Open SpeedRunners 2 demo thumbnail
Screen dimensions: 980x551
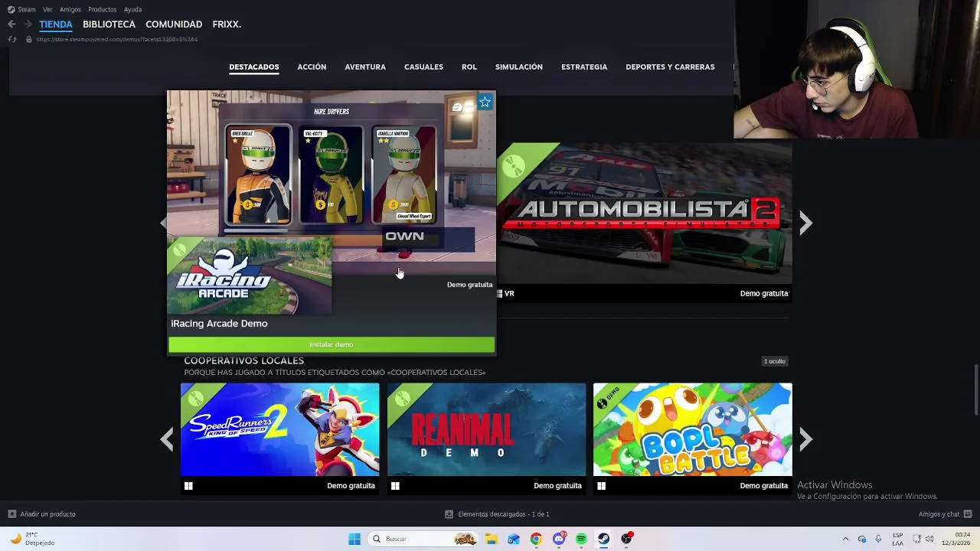(279, 429)
